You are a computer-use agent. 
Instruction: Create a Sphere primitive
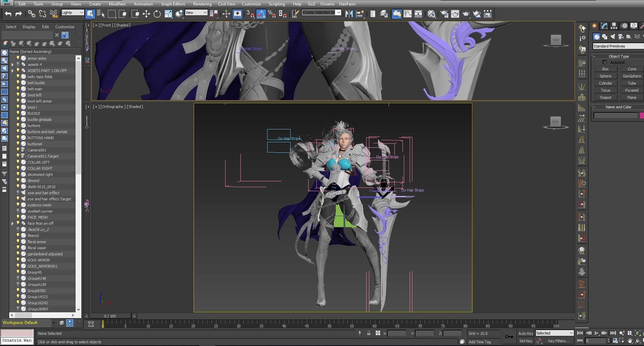[x=605, y=76]
